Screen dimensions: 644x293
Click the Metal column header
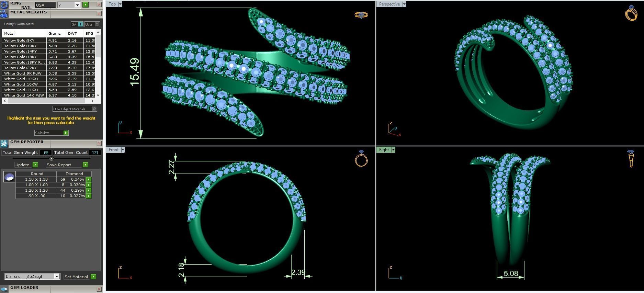pos(24,33)
